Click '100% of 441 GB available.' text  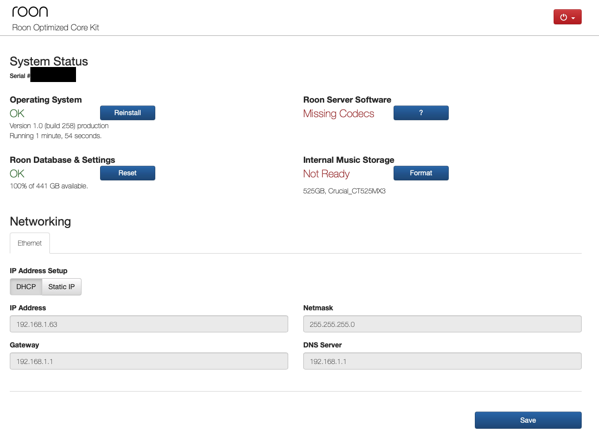(x=49, y=186)
